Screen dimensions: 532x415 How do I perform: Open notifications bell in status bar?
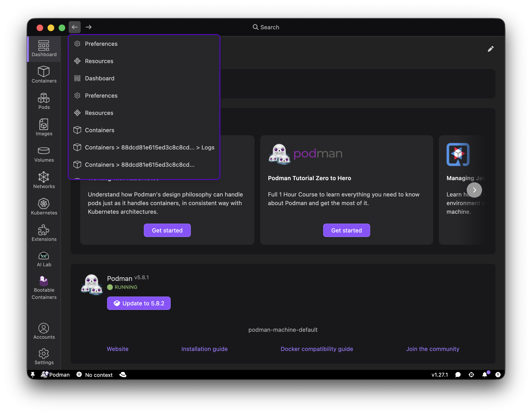(x=485, y=375)
